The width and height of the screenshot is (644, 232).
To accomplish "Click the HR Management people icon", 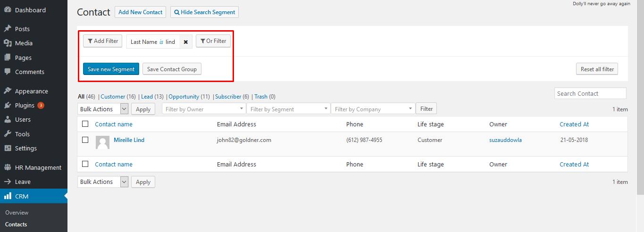I will 8,167.
